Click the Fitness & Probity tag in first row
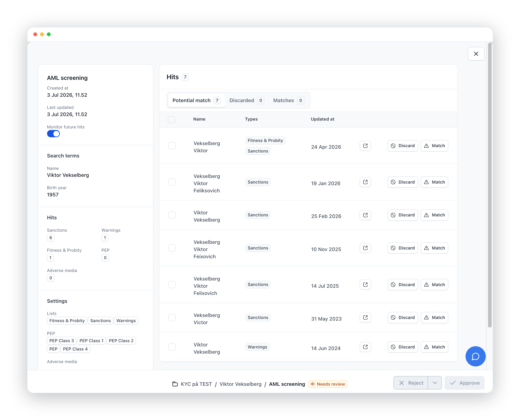This screenshot has width=520, height=420. pos(265,140)
